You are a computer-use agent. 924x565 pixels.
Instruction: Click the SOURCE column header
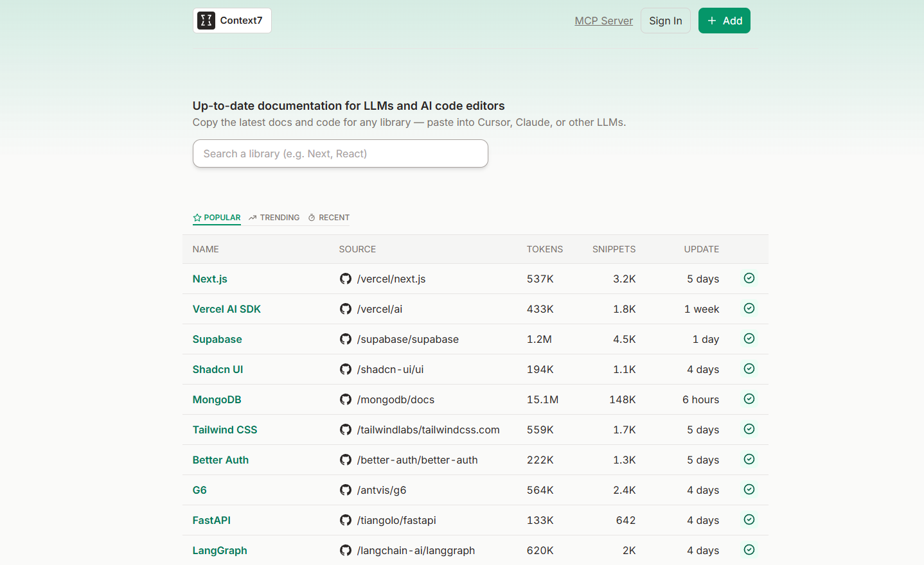(357, 249)
